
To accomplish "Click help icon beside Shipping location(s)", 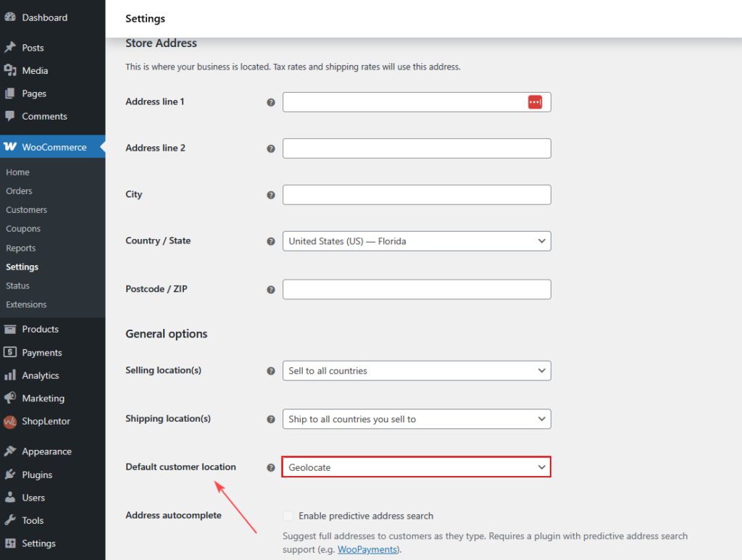I will click(271, 419).
